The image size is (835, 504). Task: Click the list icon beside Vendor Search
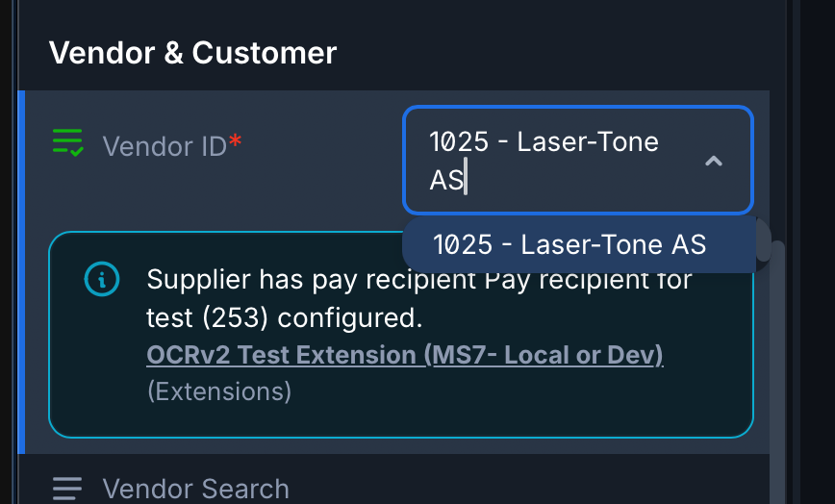point(67,489)
